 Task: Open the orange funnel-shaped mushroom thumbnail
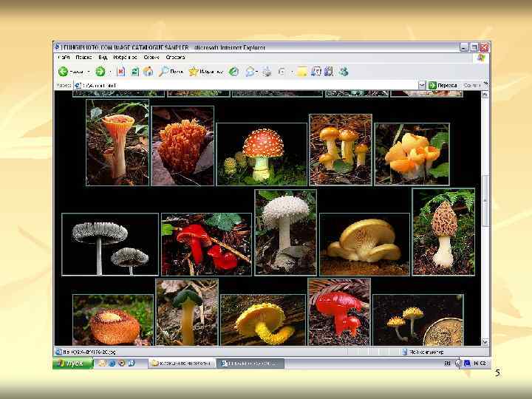click(x=117, y=143)
